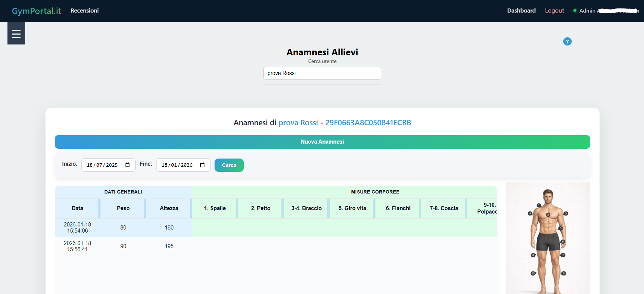Image resolution: width=644 pixels, height=294 pixels.
Task: Click in the Cerca utente search field
Action: pyautogui.click(x=322, y=73)
